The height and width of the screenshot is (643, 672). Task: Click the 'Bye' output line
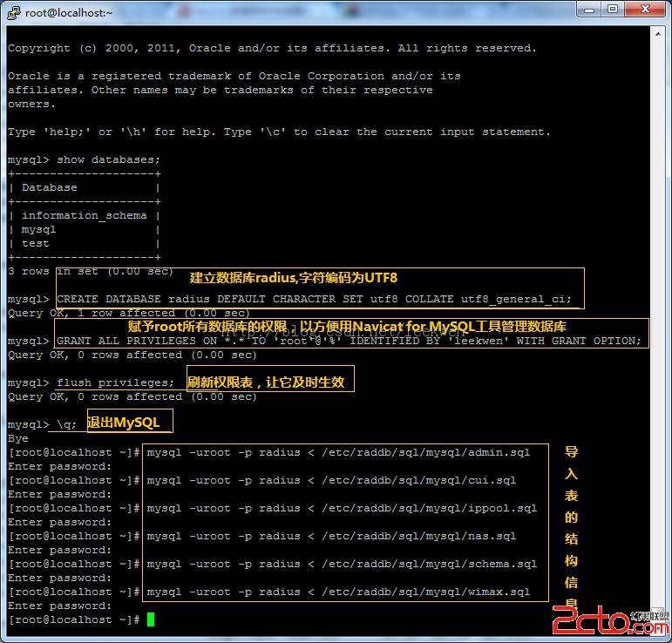[18, 438]
